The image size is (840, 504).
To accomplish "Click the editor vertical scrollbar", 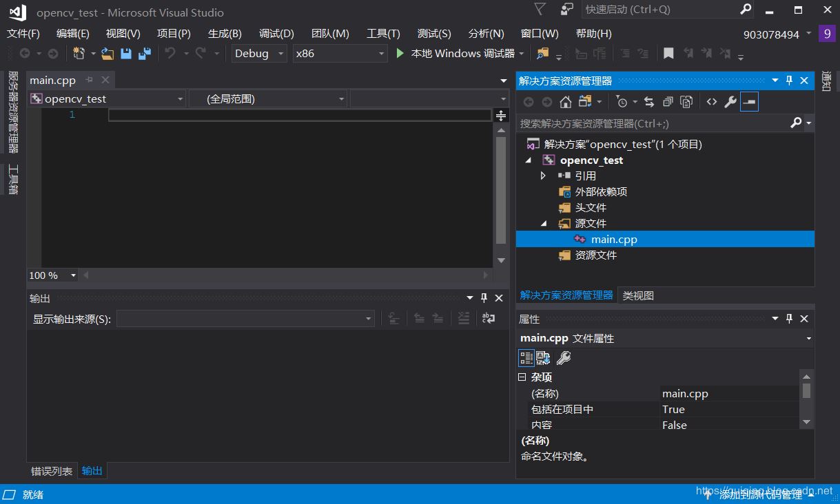I will pyautogui.click(x=501, y=189).
